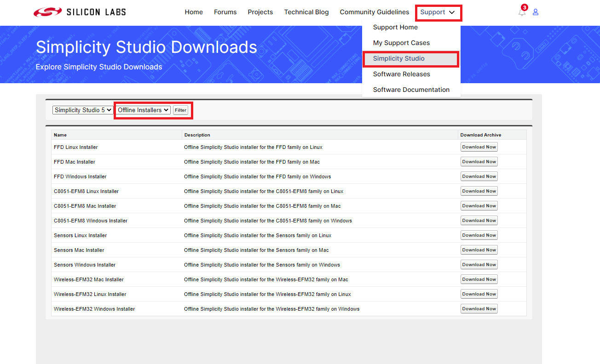Click the Silicon Labs logo
Screen dimensions: 600x364
click(80, 12)
